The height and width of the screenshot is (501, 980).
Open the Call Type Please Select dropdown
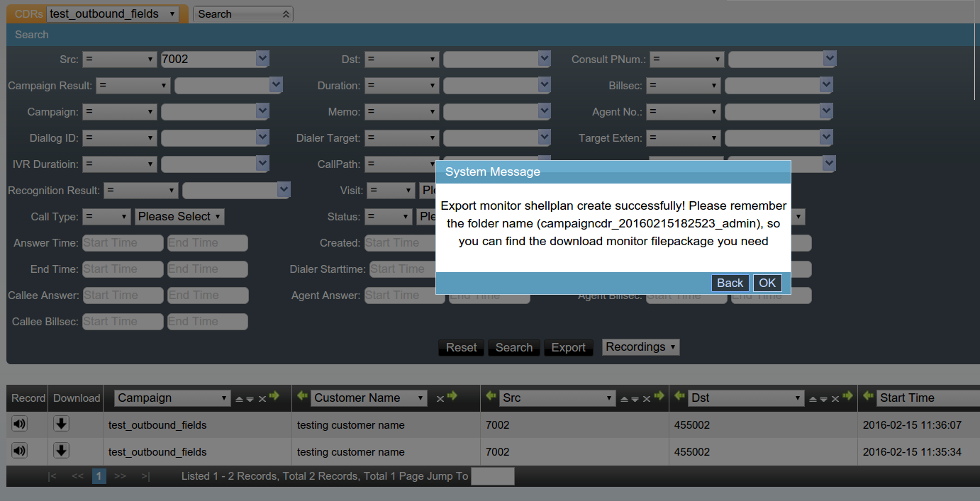click(x=179, y=217)
